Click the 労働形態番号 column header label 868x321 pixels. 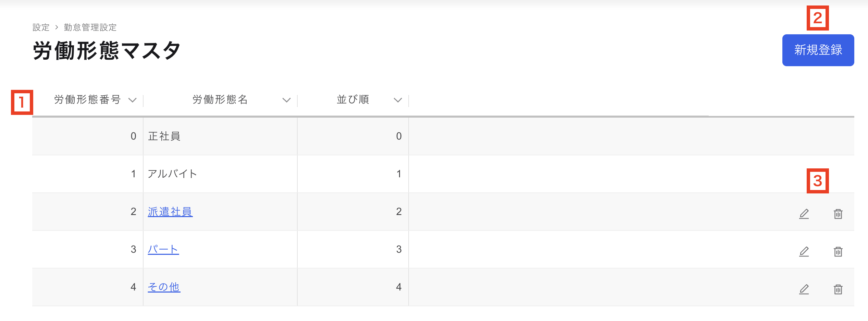[x=87, y=99]
